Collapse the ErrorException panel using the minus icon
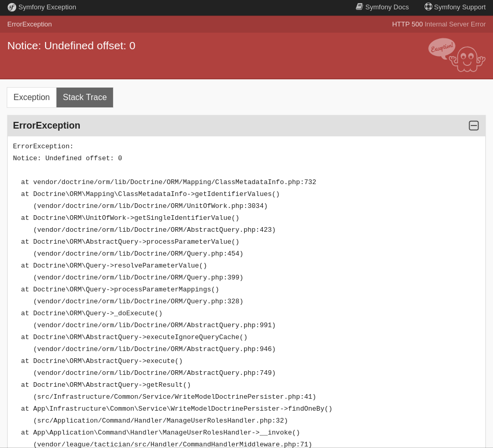This screenshot has width=493, height=448. [473, 125]
